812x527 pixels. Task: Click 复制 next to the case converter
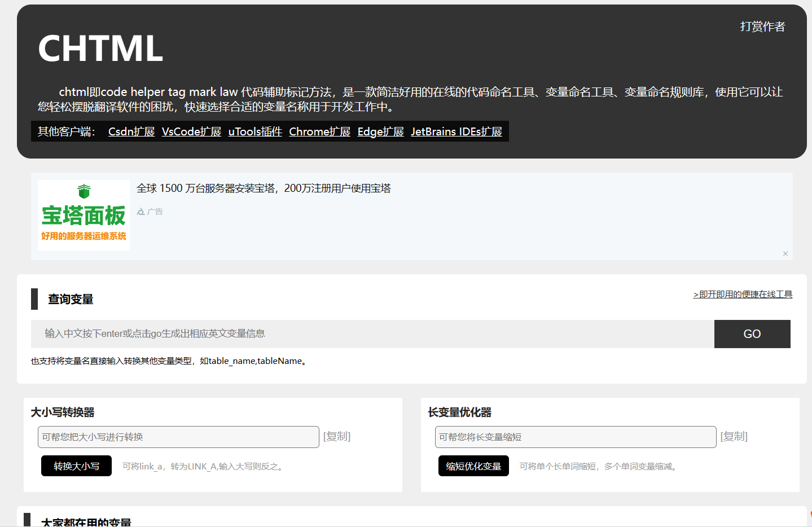point(337,436)
